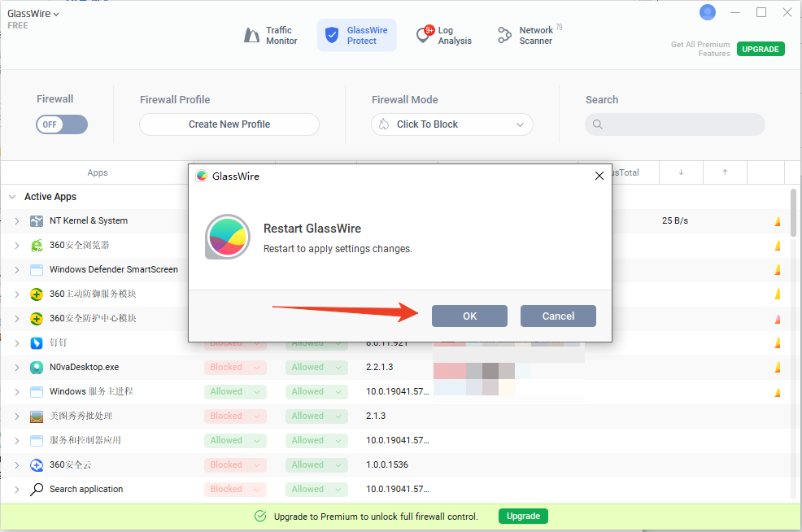Switch to GlassWire Protect tab
The height and width of the screenshot is (532, 802).
(x=356, y=35)
